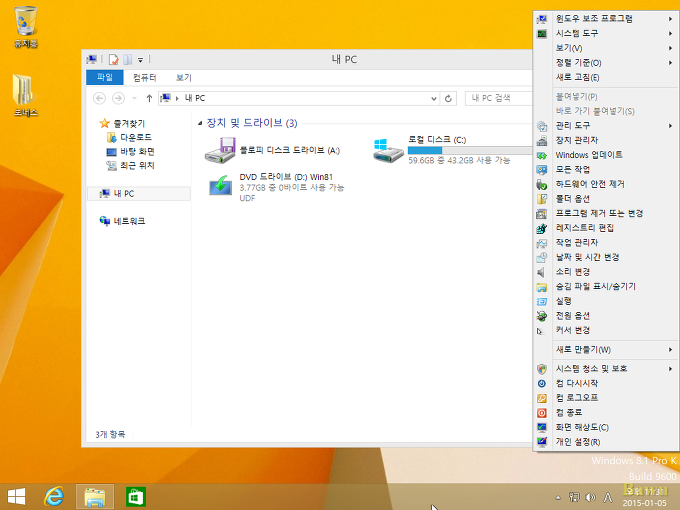The image size is (680, 510).
Task: Select the 로컬 디스크 (C:) drive icon
Action: tap(388, 150)
